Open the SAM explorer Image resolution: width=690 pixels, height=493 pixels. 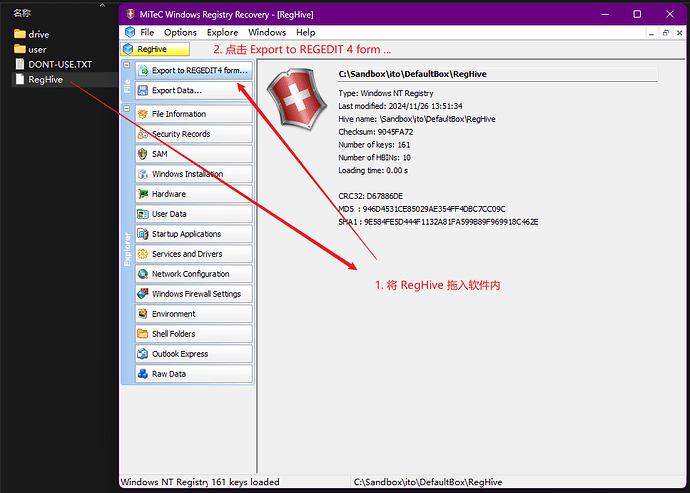tap(194, 154)
